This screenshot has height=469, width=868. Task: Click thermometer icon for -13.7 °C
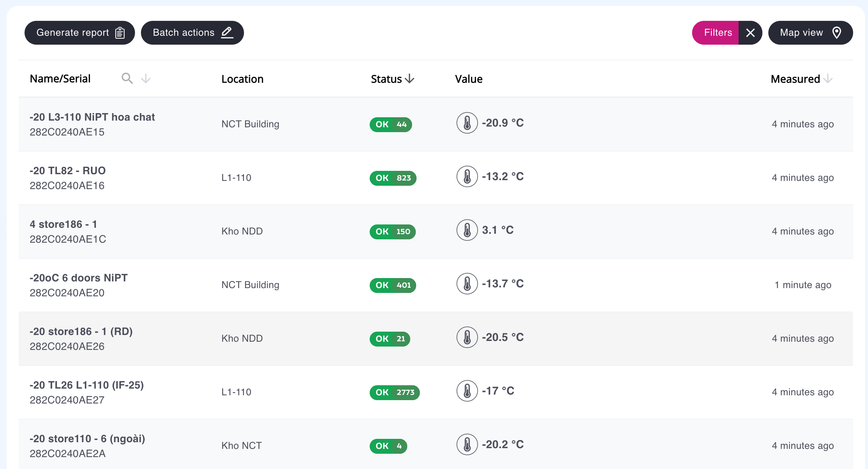467,284
